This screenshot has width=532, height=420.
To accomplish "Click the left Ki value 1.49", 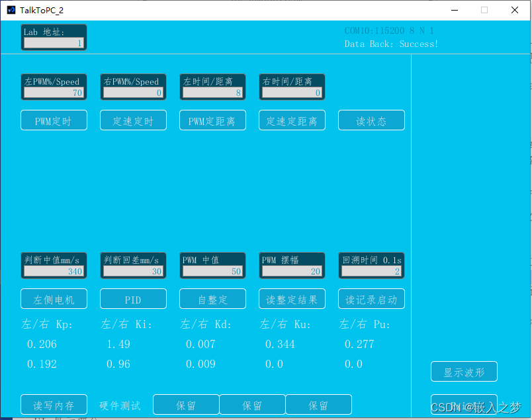I will point(118,345).
